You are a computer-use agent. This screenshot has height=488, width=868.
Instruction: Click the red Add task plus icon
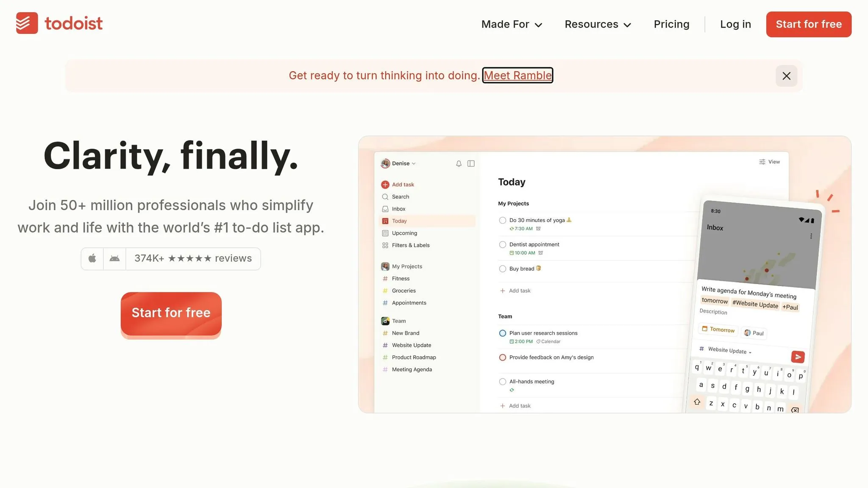point(385,185)
